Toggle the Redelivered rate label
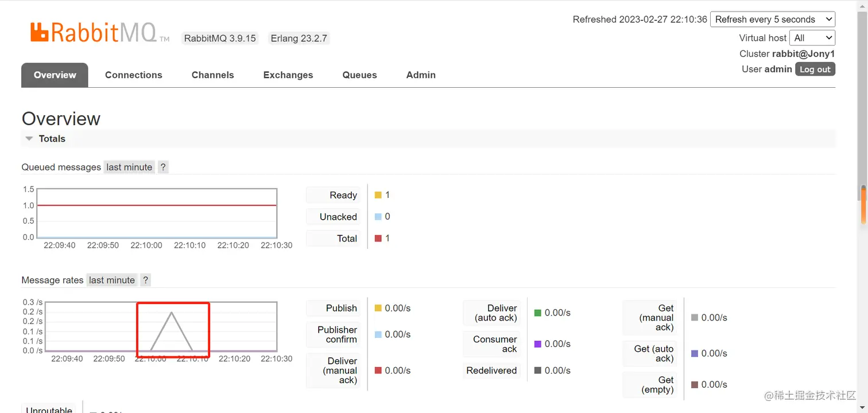Screen dimensions: 868x413 492,371
